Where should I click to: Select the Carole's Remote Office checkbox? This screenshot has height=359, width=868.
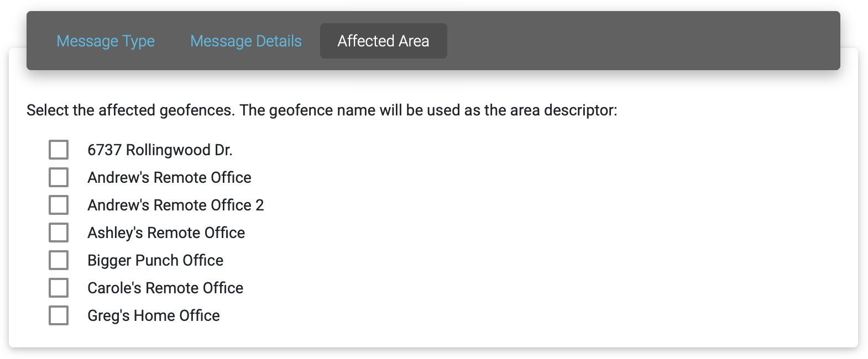pos(59,288)
